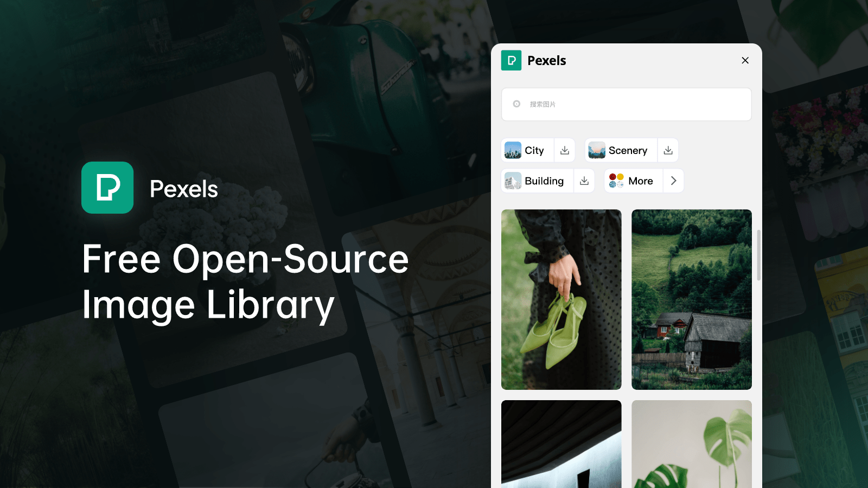Viewport: 868px width, 488px height.
Task: Select the Scenery category chip
Action: pyautogui.click(x=621, y=150)
